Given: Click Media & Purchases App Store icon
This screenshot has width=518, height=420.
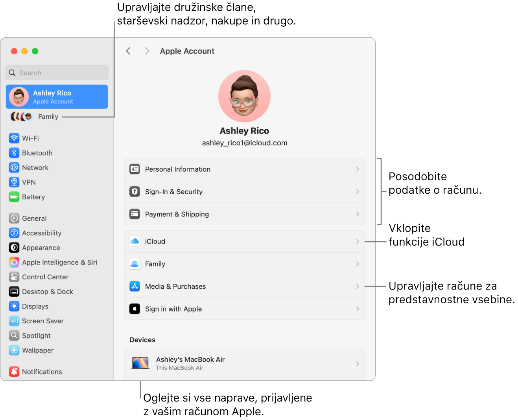Looking at the screenshot, I should pyautogui.click(x=135, y=286).
